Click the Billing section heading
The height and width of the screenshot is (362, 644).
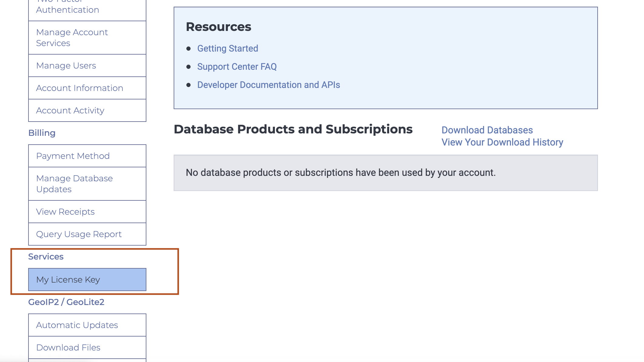click(42, 133)
